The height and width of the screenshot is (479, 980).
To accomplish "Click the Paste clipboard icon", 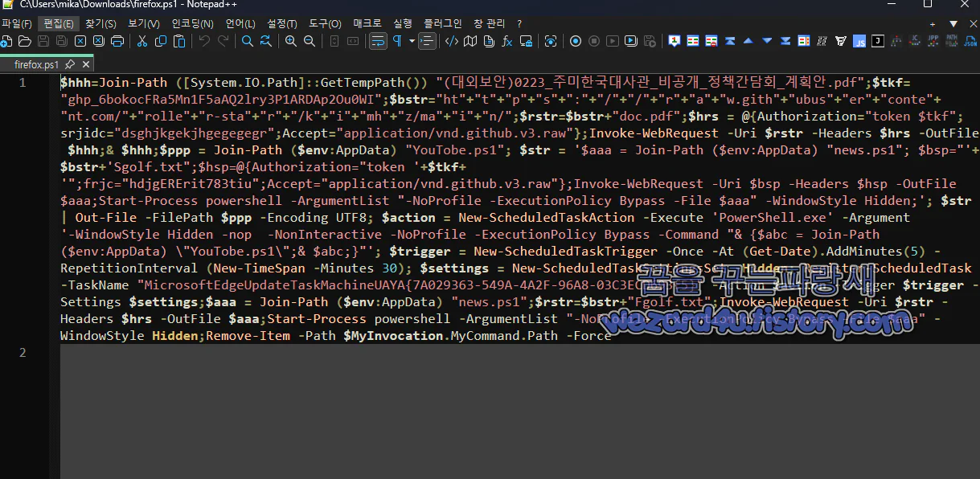I will click(x=179, y=41).
